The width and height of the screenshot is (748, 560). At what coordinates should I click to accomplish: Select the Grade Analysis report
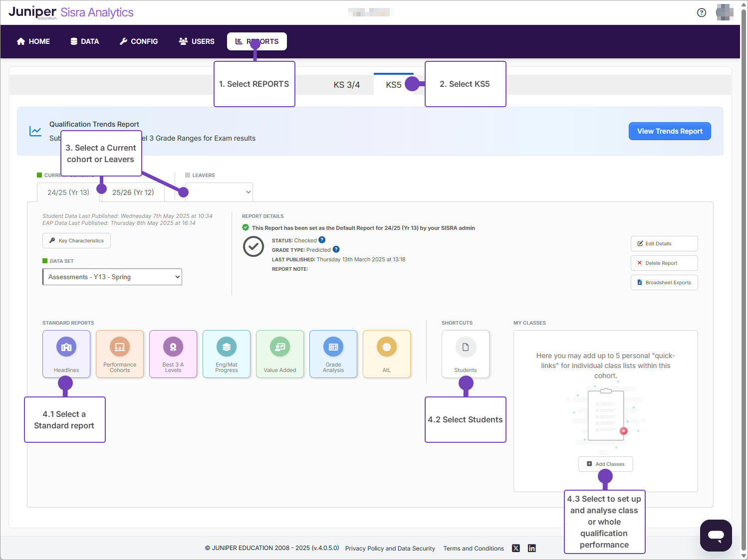(x=333, y=354)
